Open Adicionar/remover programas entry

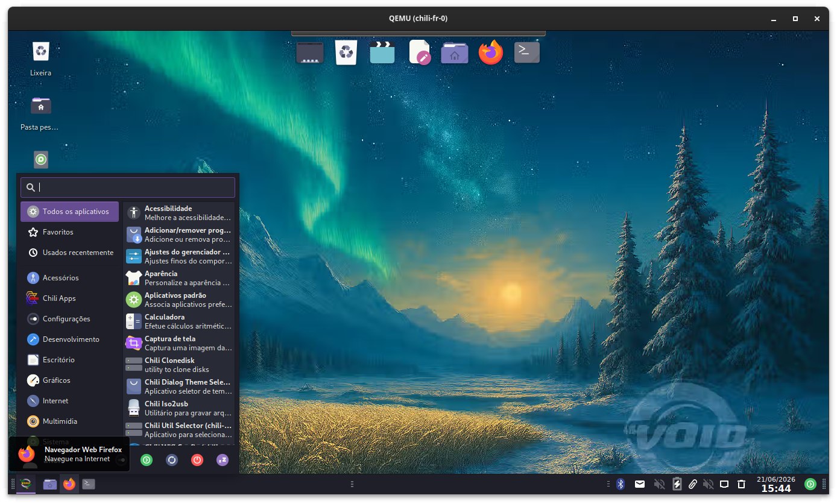pyautogui.click(x=178, y=235)
